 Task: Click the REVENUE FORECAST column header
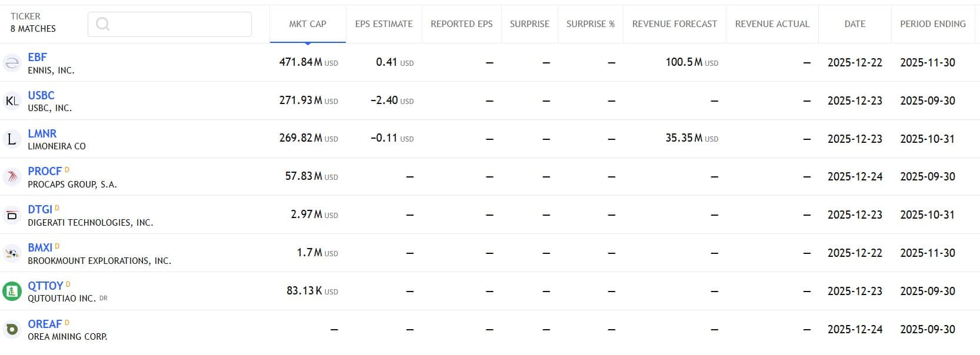[x=674, y=24]
